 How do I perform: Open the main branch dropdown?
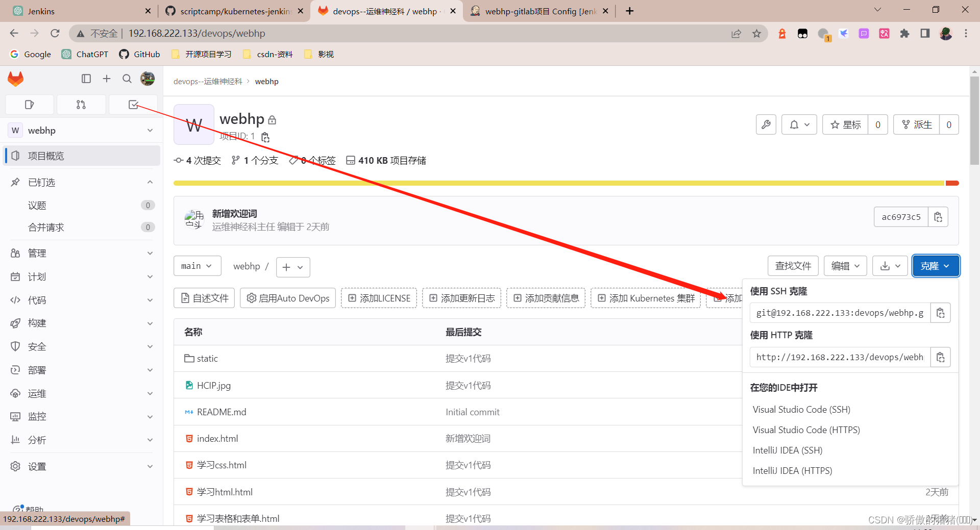coord(197,266)
